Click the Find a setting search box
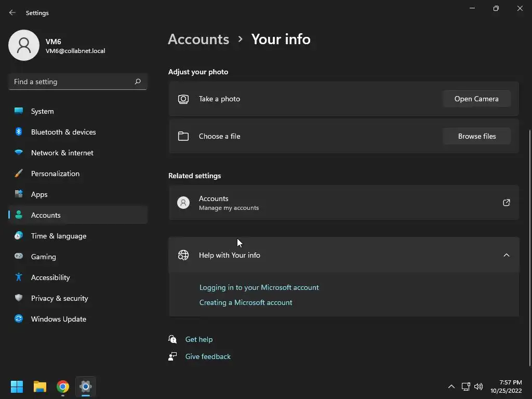 point(73,82)
